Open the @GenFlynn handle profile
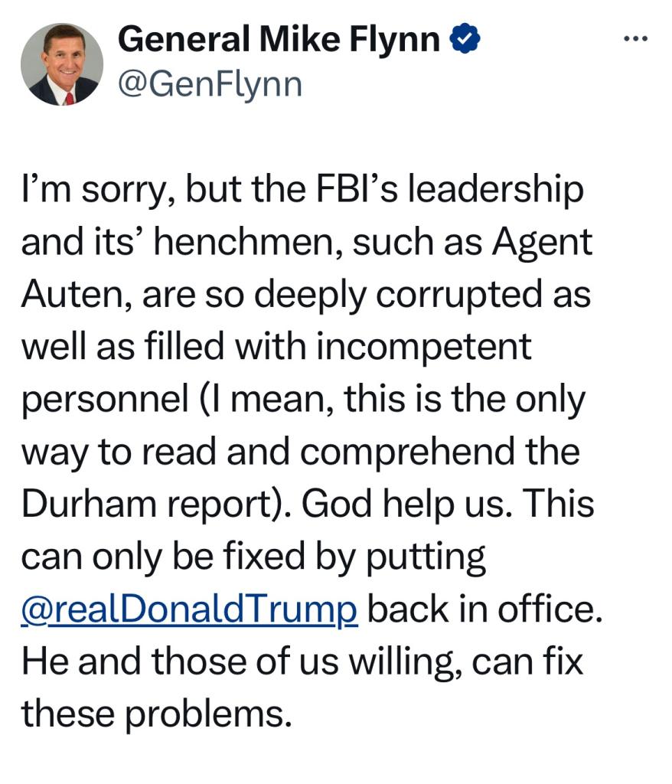The height and width of the screenshot is (784, 672). tap(209, 84)
